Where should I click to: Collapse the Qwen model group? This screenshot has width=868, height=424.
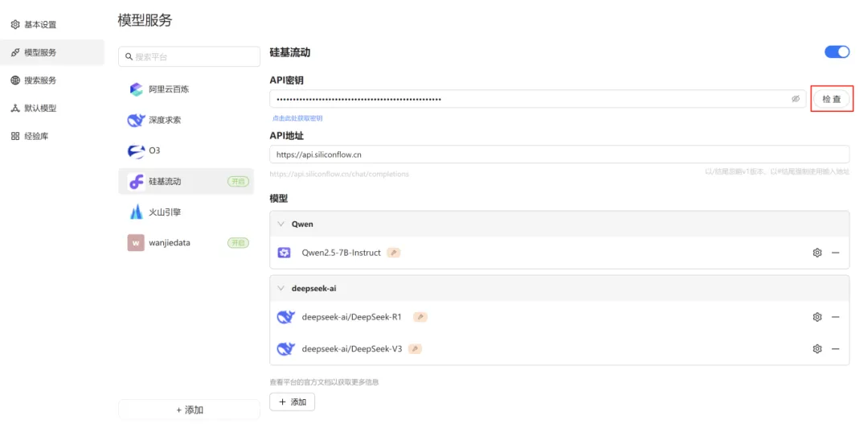[280, 224]
